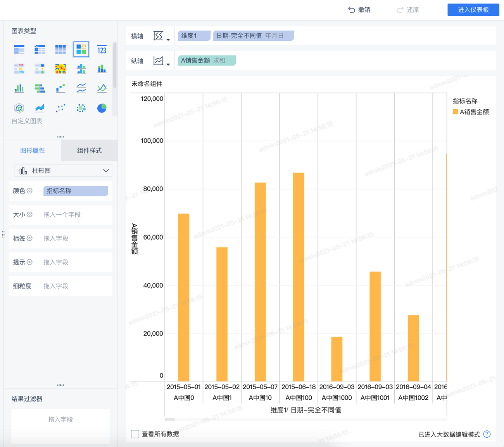504x447 pixels.
Task: Click the 进入仪表板 button
Action: coord(473,10)
